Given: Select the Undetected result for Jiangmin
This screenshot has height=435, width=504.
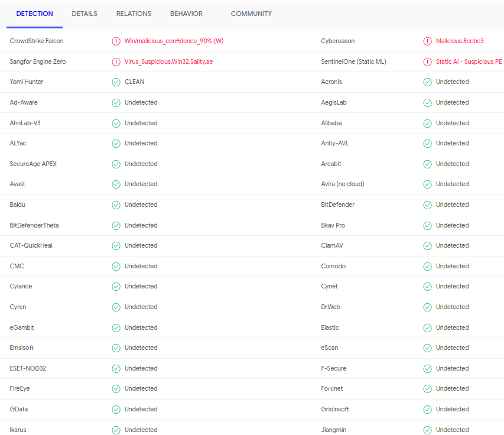Looking at the screenshot, I should pos(452,430).
